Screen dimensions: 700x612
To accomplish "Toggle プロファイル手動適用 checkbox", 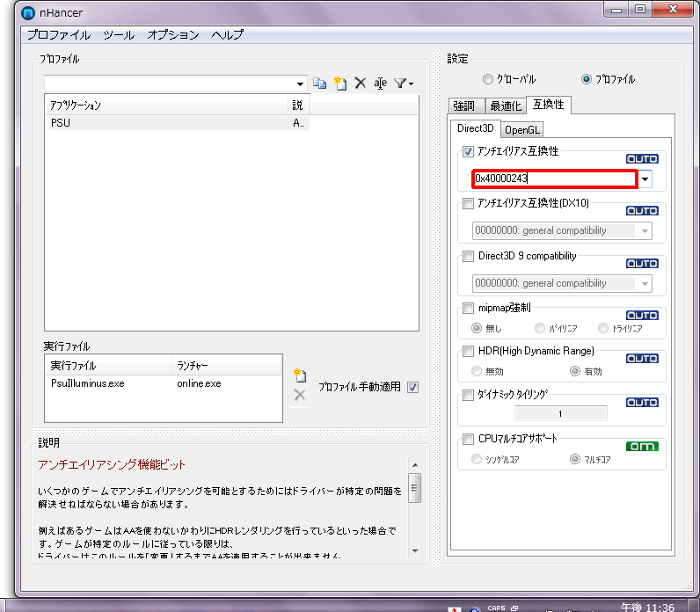I will point(413,388).
